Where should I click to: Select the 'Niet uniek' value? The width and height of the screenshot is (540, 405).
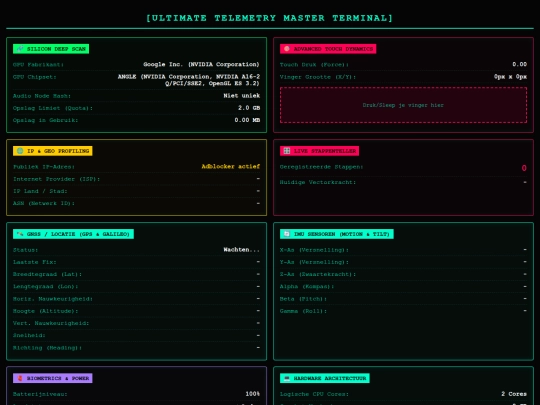[242, 96]
